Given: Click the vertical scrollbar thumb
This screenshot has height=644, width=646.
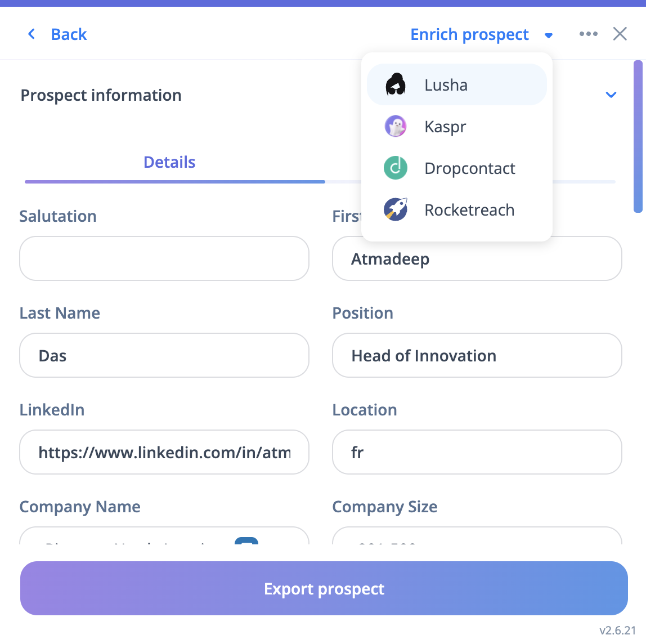Looking at the screenshot, I should click(x=638, y=136).
